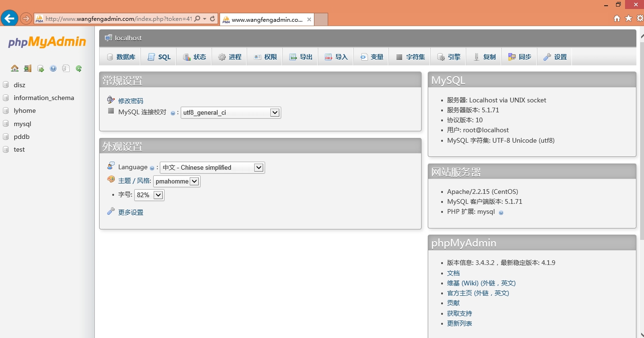Image resolution: width=644 pixels, height=338 pixels.
Task: Open the 状态 tab
Action: pos(194,57)
